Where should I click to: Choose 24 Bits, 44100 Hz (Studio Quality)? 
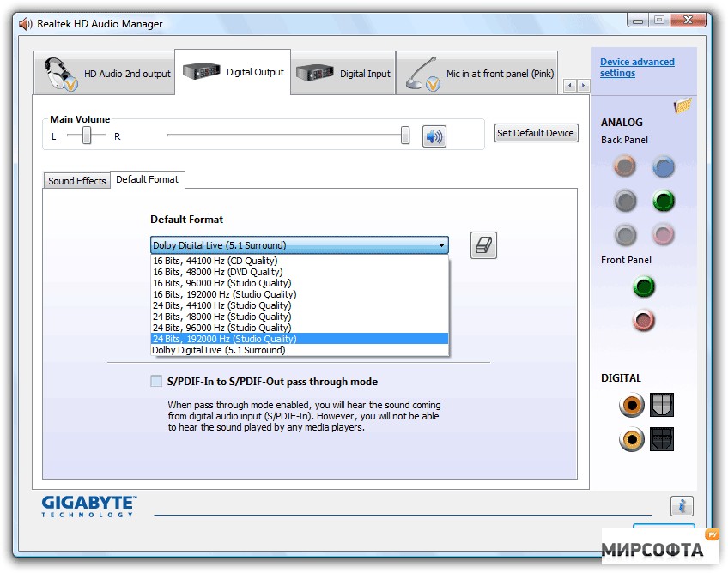(300, 305)
